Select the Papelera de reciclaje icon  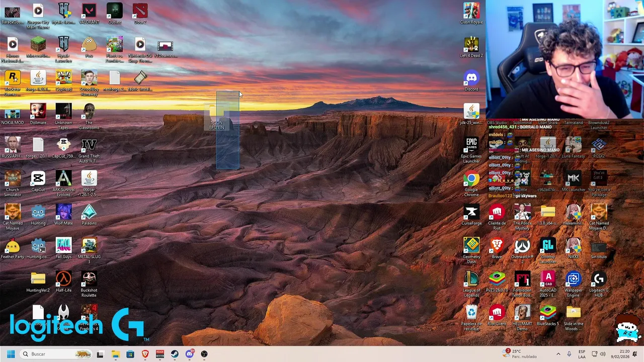tap(471, 318)
